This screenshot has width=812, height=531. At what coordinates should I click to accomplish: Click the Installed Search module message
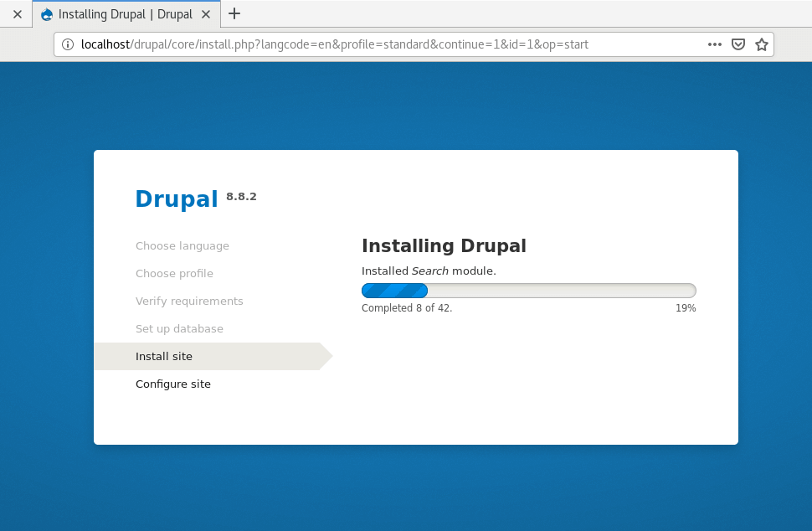pos(429,271)
